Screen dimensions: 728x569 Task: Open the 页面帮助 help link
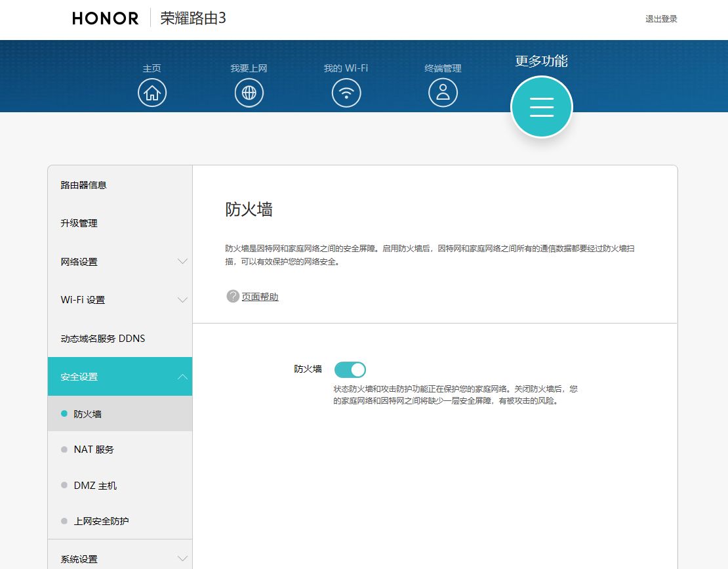point(260,297)
